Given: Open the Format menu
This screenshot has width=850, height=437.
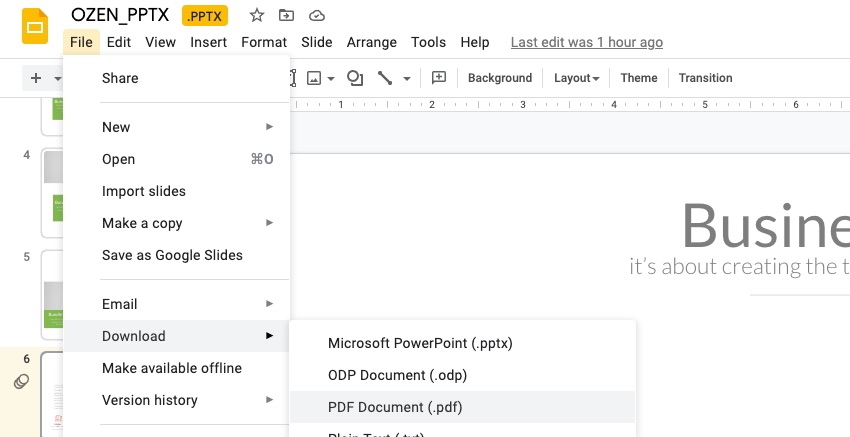Looking at the screenshot, I should coord(264,42).
